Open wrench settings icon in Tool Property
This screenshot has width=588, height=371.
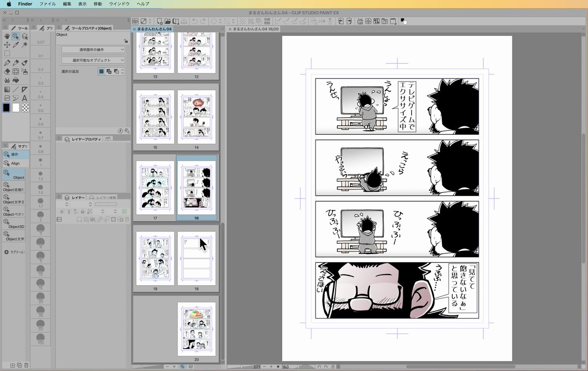pyautogui.click(x=127, y=130)
